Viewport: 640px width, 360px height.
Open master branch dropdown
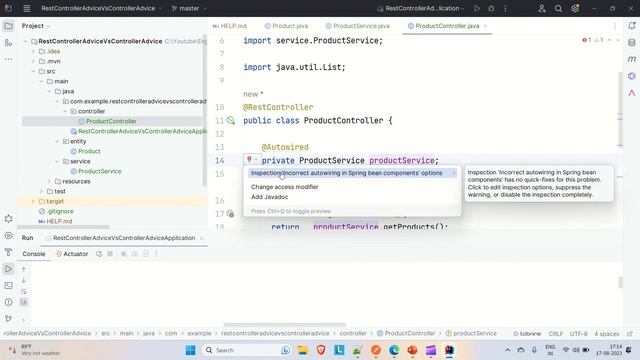(x=189, y=8)
